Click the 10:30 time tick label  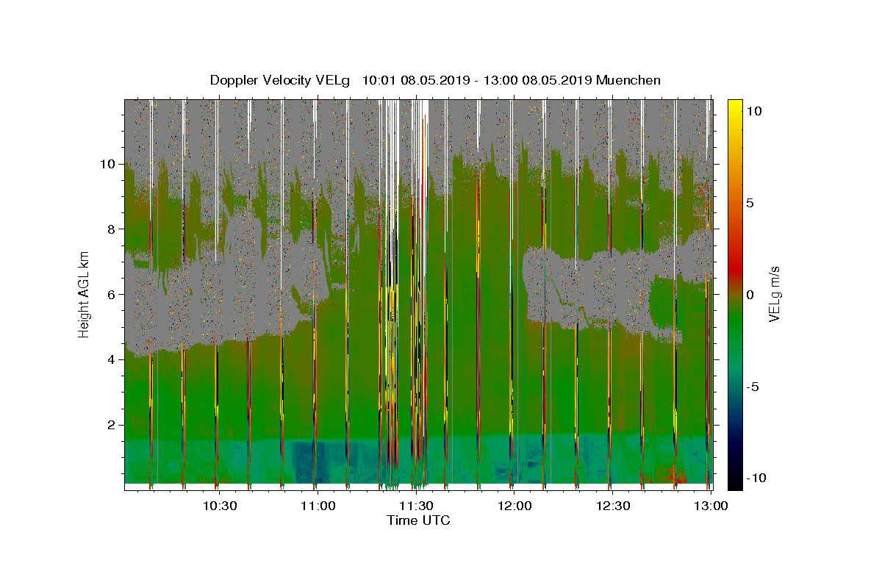pos(219,506)
